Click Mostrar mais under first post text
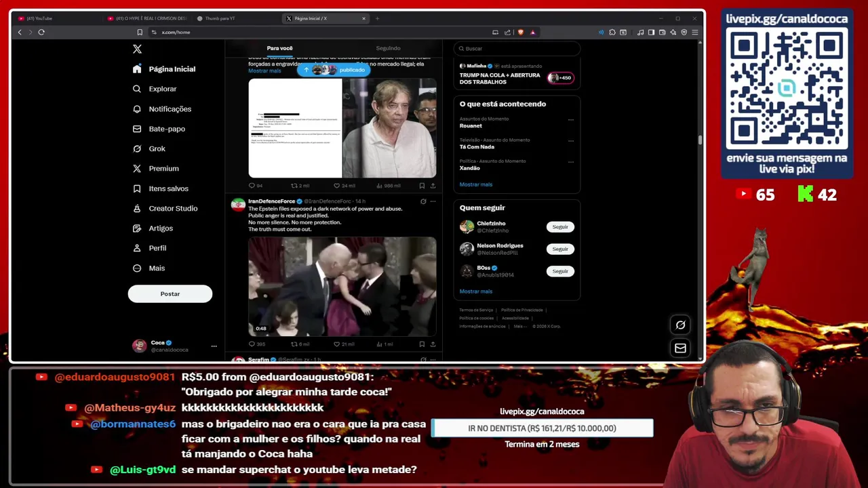This screenshot has width=868, height=488. point(264,70)
